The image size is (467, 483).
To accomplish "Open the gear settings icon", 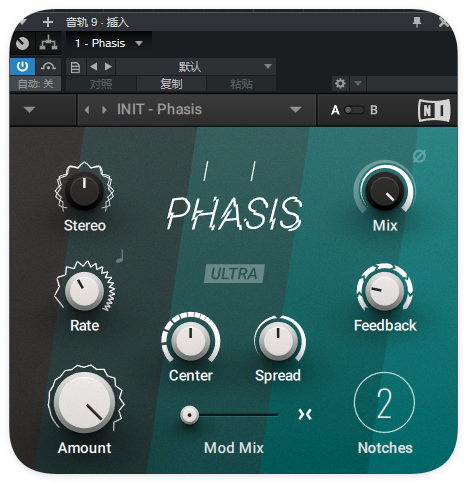I will click(340, 83).
